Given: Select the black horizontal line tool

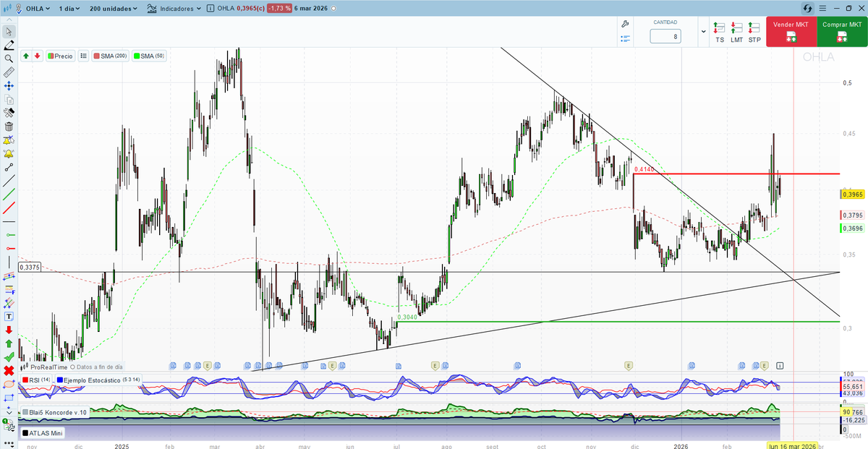Looking at the screenshot, I should pyautogui.click(x=9, y=221).
